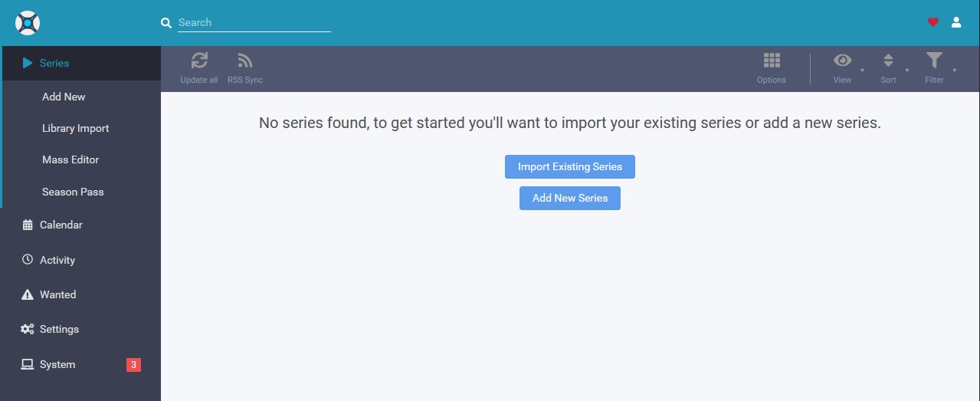980x401 pixels.
Task: Click the magnifying glass search icon
Action: [x=166, y=23]
